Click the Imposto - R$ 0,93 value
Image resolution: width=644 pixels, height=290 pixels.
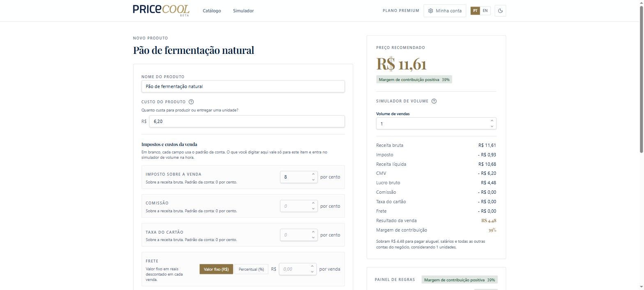pos(487,155)
